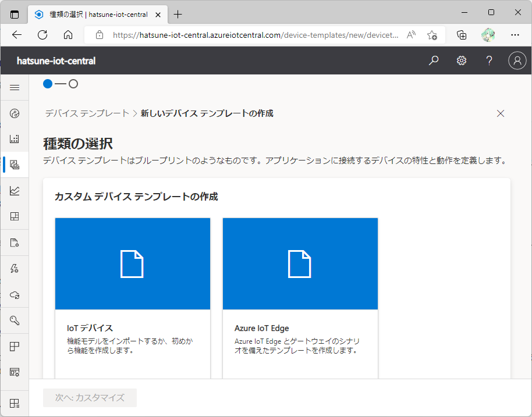The height and width of the screenshot is (417, 532).
Task: Open browser Collections icon
Action: coord(462,35)
